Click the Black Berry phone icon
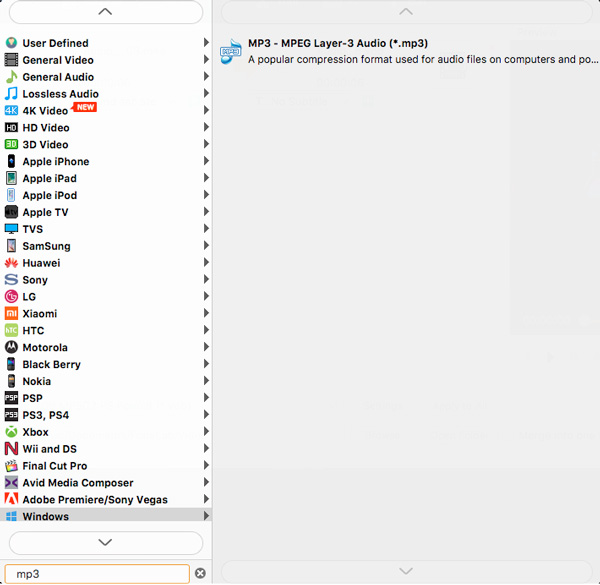Image resolution: width=600 pixels, height=585 pixels. (x=11, y=364)
